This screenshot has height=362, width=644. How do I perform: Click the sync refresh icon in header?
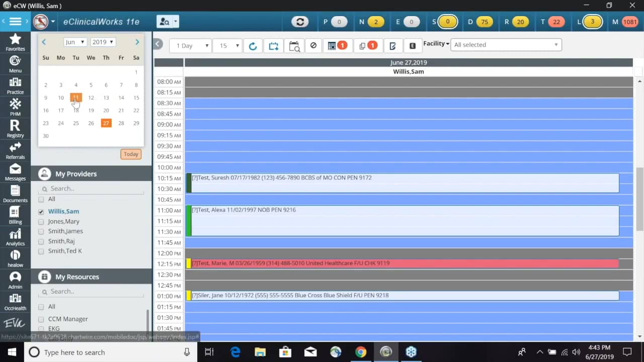pos(300,22)
